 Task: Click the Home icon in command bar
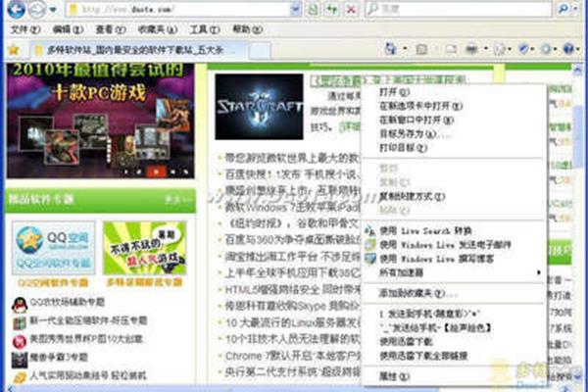pos(391,49)
